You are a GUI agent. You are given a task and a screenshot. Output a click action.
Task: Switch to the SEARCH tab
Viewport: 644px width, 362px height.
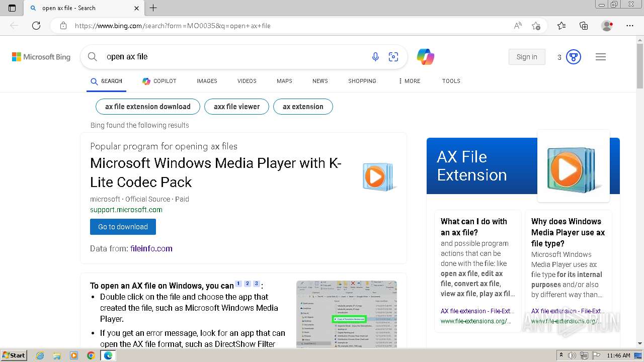coord(106,81)
